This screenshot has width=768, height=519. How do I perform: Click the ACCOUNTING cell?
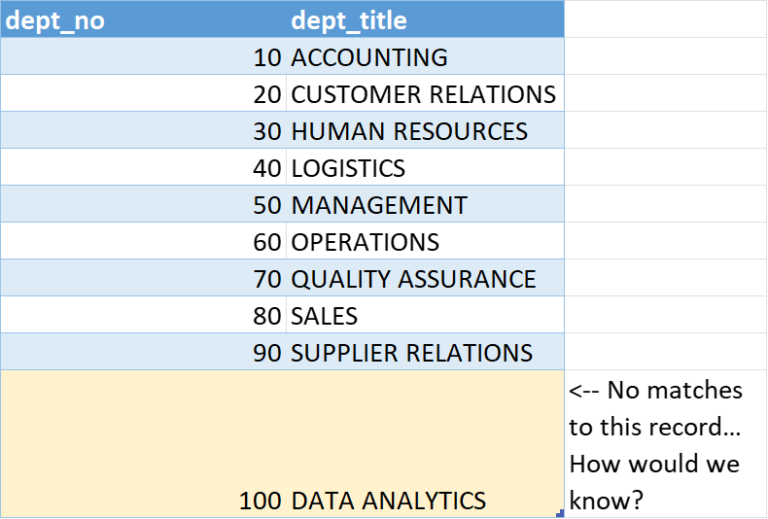(x=425, y=57)
